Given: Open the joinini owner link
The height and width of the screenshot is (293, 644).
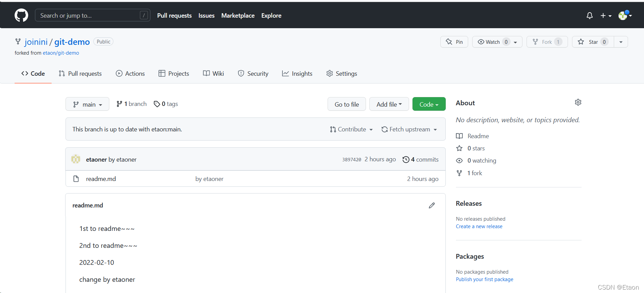Looking at the screenshot, I should [x=36, y=42].
